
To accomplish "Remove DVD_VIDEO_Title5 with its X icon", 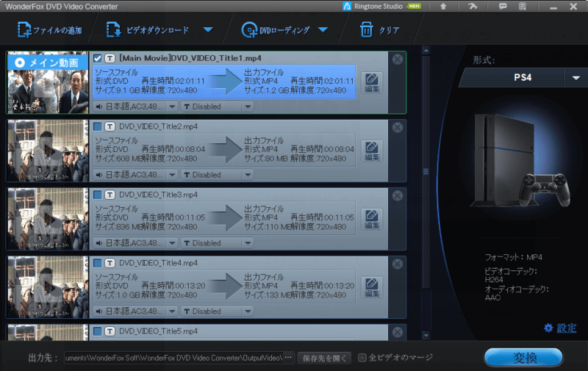I will [398, 332].
